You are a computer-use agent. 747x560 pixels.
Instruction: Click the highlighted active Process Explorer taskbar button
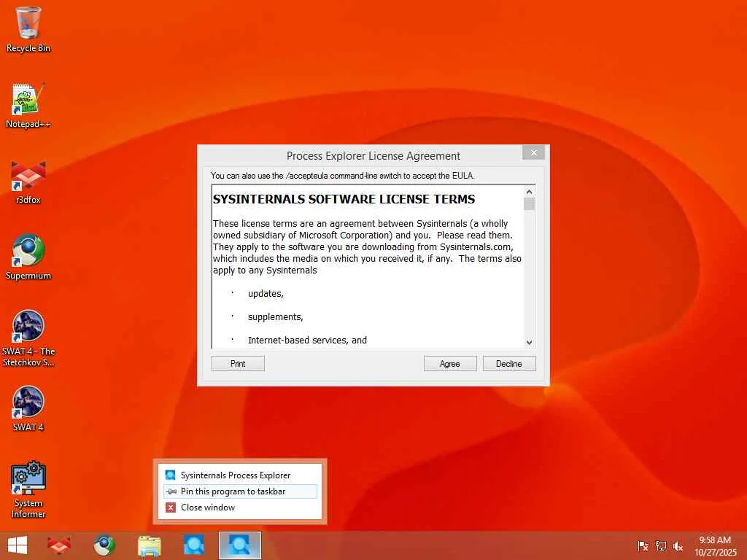(x=239, y=545)
